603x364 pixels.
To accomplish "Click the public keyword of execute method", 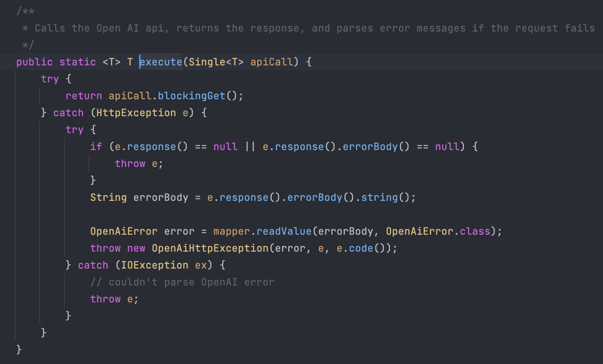I will (34, 62).
